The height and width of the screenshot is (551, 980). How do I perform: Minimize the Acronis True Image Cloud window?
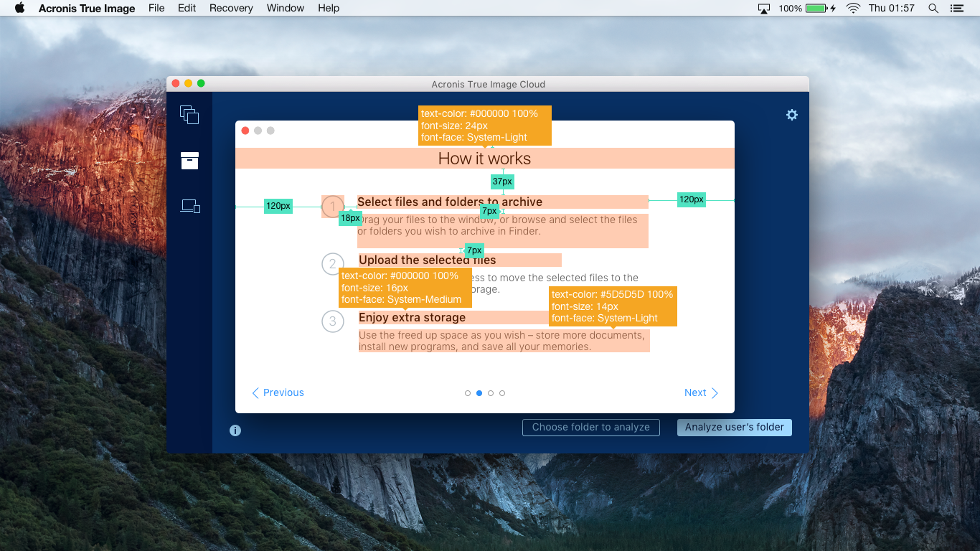point(188,83)
